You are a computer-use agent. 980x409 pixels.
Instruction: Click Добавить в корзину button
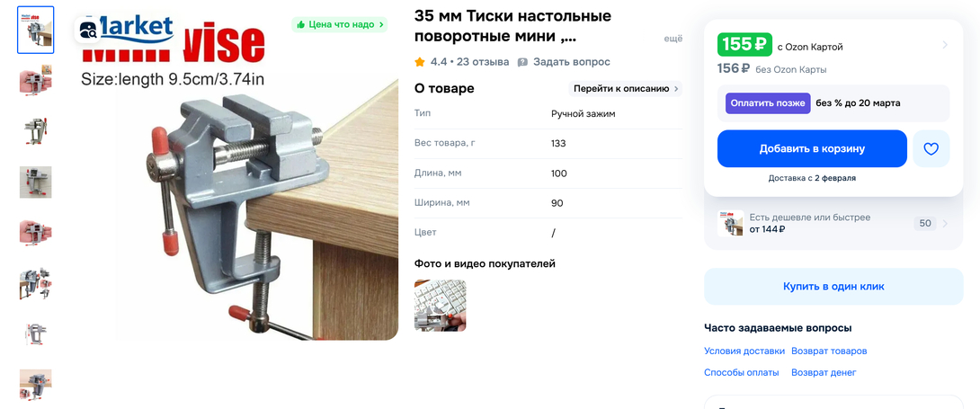coord(812,148)
